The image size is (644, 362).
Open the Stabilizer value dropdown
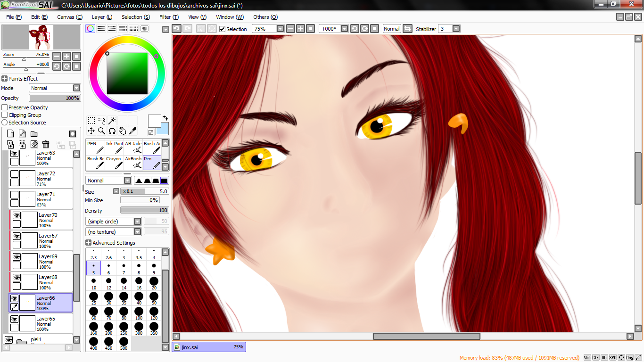pos(456,29)
